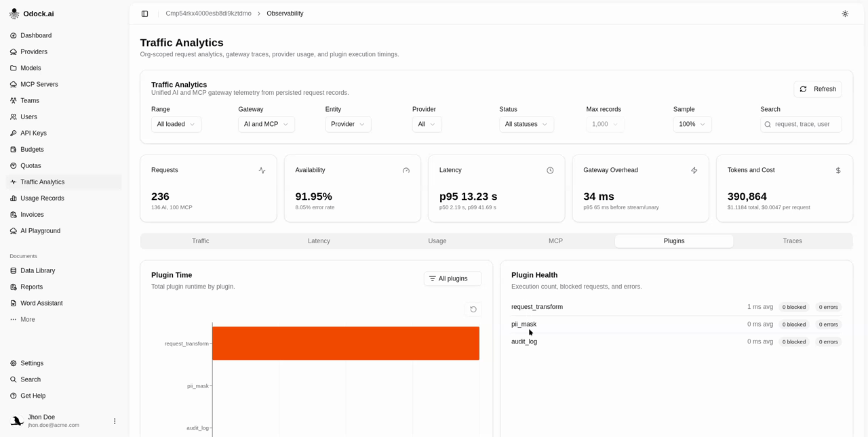Viewport: 868px width, 437px height.
Task: Click the Gateway Overhead lightning icon
Action: pos(694,171)
